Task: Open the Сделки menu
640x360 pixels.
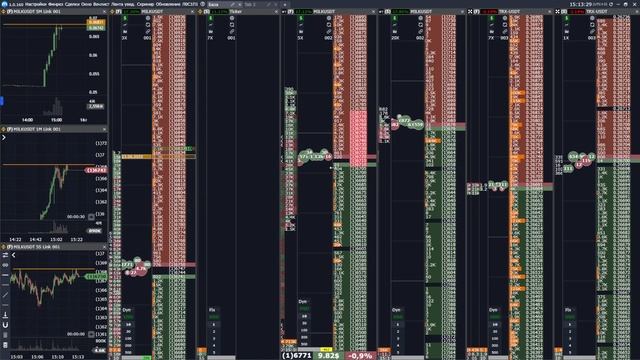Action: tap(72, 4)
